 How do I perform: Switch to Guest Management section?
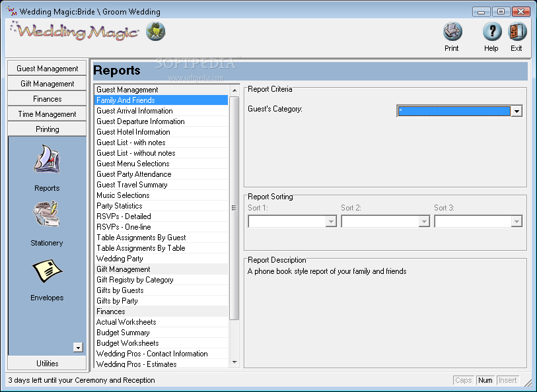point(47,69)
